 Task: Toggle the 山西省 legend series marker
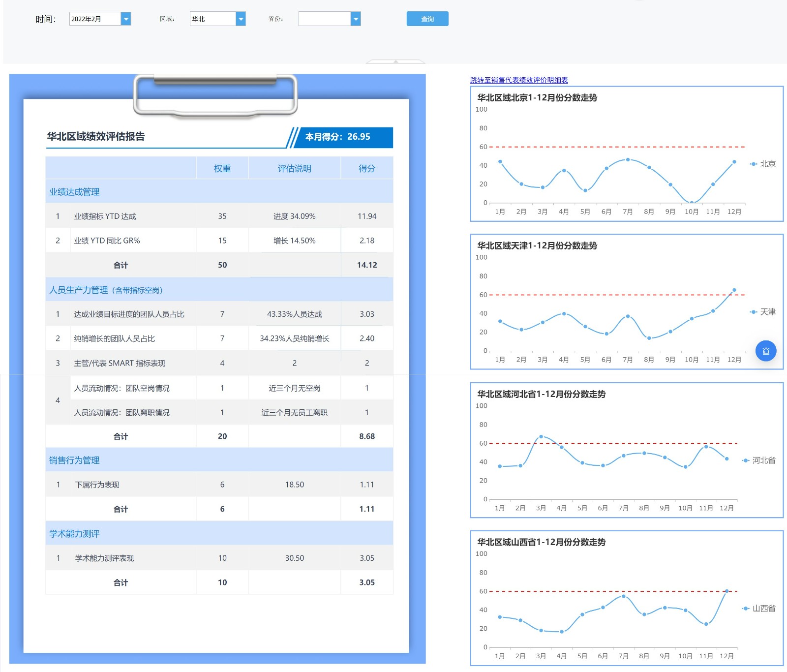[746, 609]
